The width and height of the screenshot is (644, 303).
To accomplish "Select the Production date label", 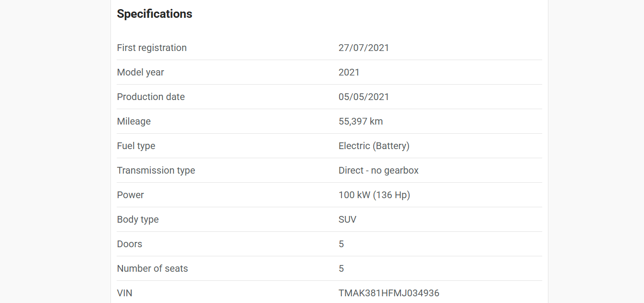I will point(151,97).
